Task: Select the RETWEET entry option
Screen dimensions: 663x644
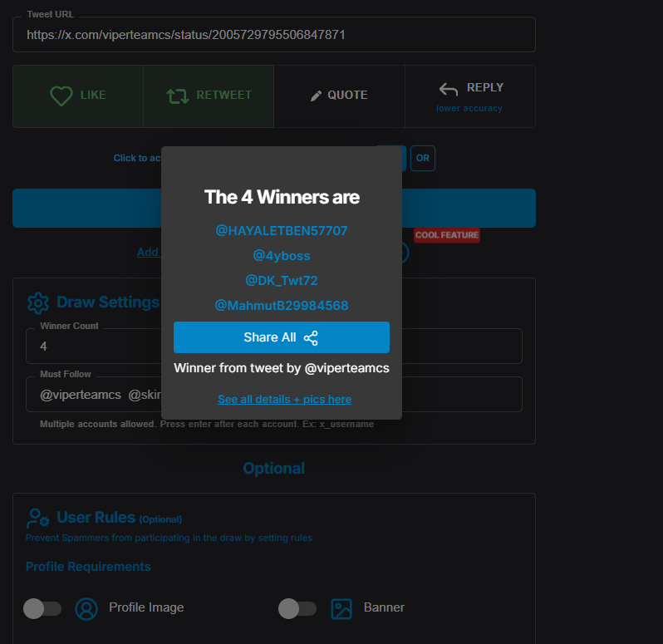Action: [x=209, y=96]
